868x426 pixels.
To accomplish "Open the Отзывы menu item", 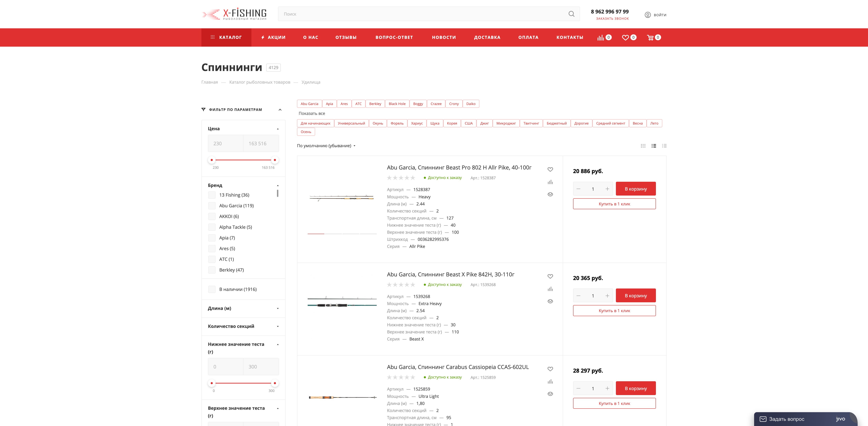I will tap(346, 37).
